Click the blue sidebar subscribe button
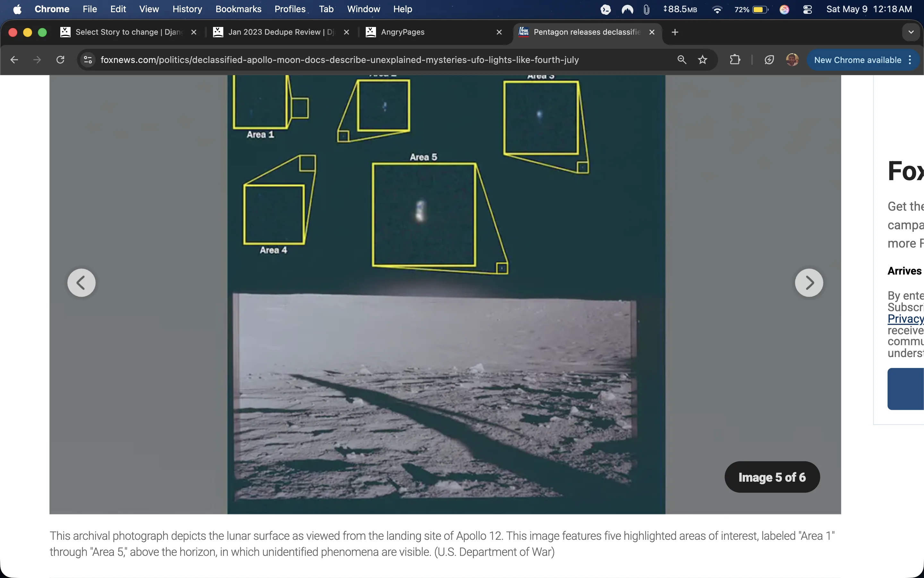The width and height of the screenshot is (924, 578). [x=906, y=389]
